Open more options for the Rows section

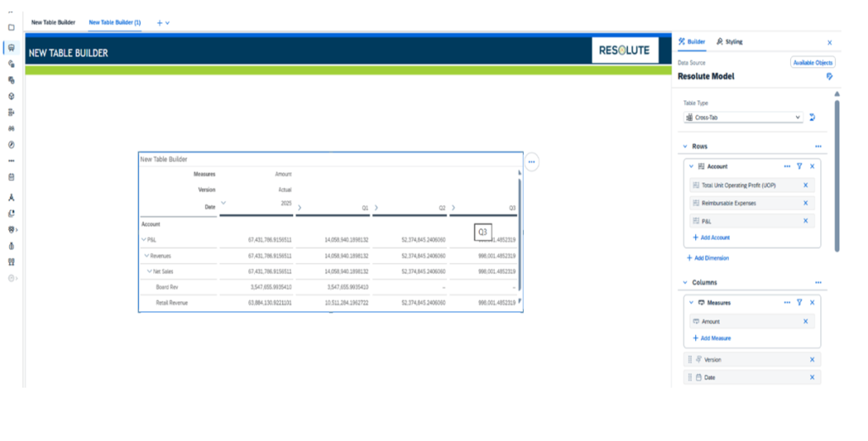click(818, 147)
